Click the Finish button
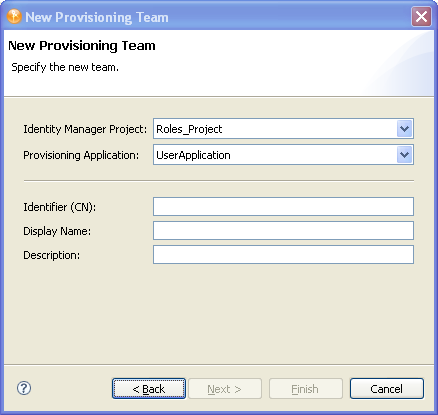 tap(306, 389)
